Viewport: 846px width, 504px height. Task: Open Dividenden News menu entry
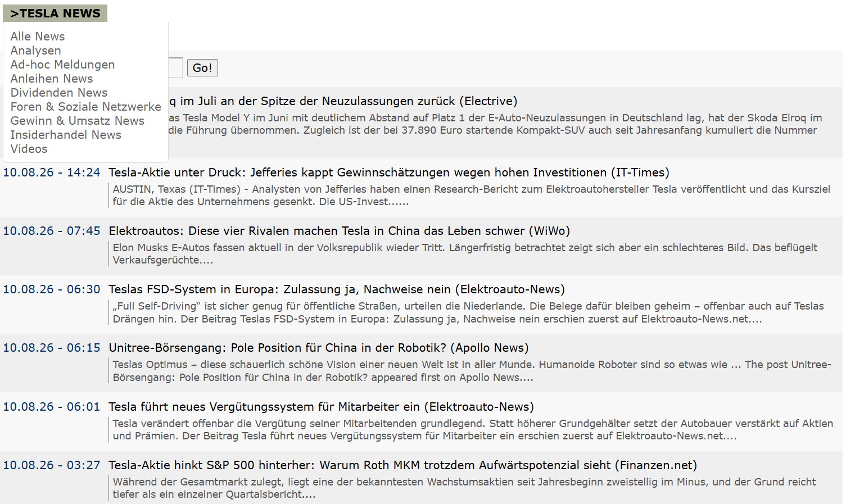(x=59, y=93)
